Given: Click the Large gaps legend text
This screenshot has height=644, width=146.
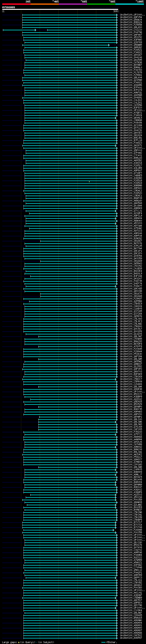Looking at the screenshot, I should coord(28,642).
